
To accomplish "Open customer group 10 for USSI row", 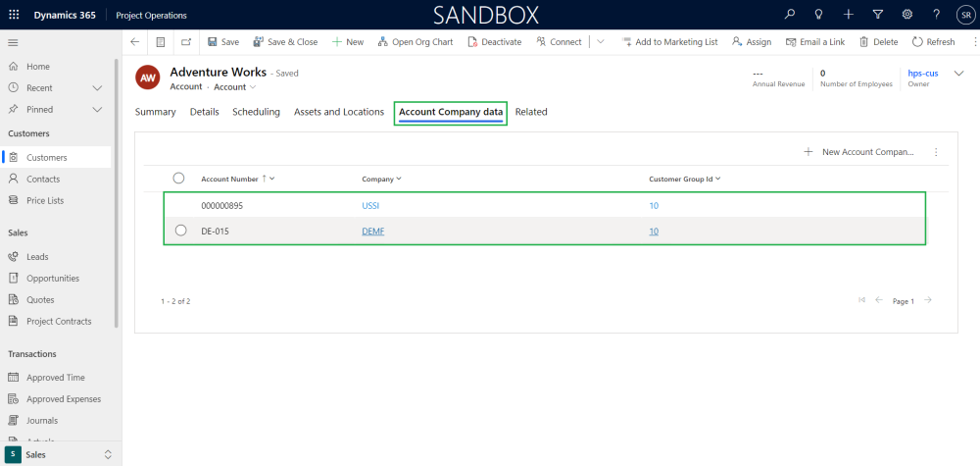I will tap(654, 205).
